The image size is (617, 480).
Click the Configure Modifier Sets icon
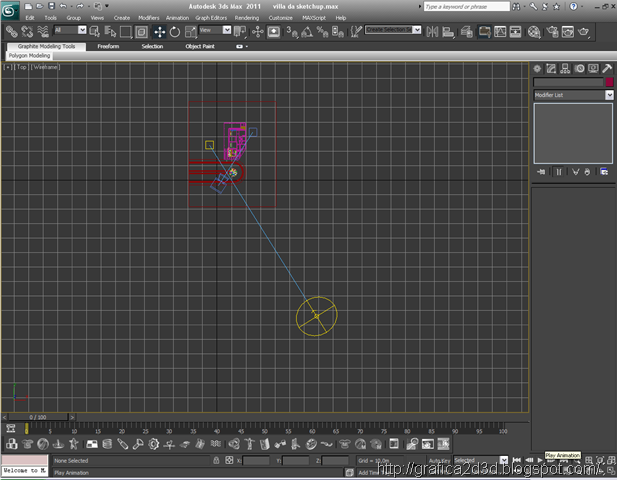[x=604, y=172]
